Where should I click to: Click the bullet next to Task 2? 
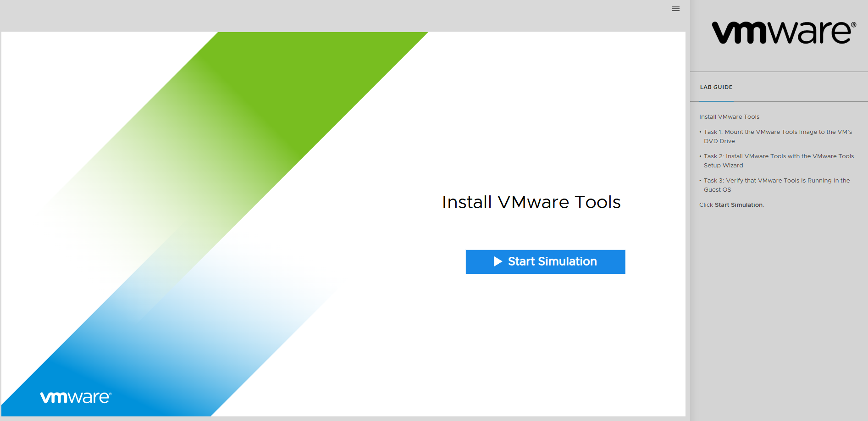(701, 156)
